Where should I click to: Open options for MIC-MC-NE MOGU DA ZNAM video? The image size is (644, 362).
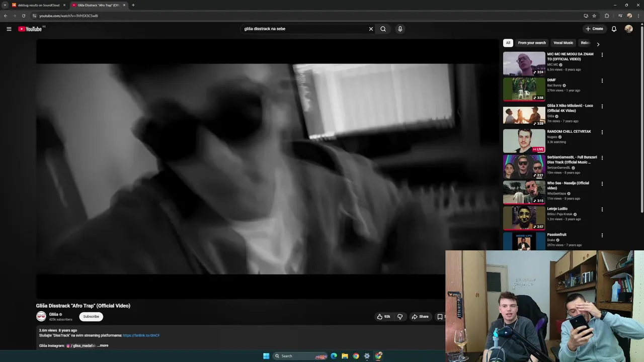click(x=602, y=55)
